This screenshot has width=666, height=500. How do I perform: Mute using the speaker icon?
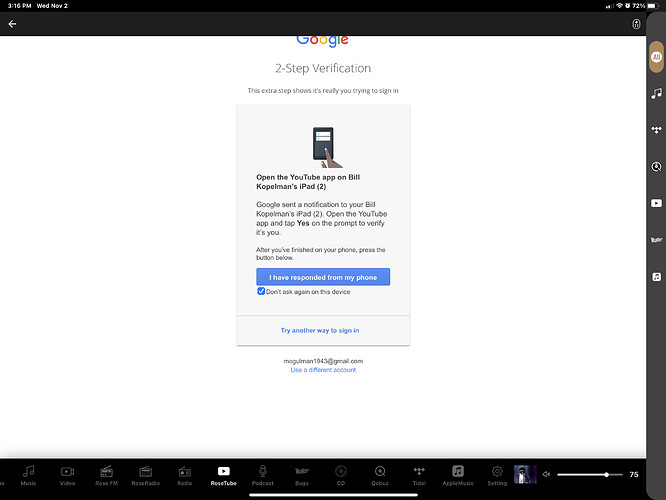[x=547, y=474]
